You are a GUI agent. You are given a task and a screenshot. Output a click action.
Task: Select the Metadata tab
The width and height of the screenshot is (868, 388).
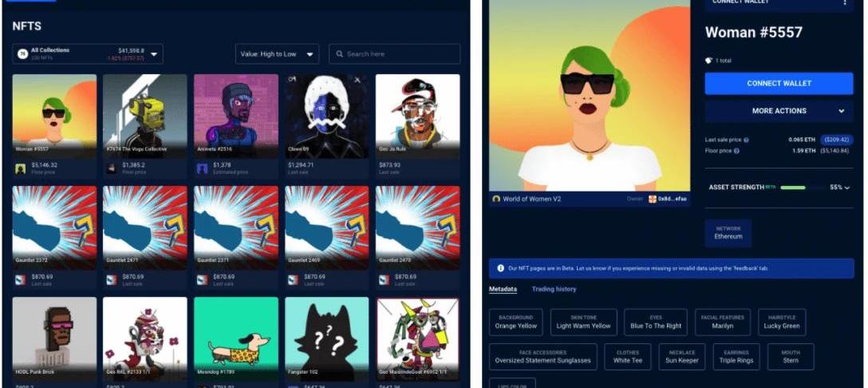click(x=503, y=289)
